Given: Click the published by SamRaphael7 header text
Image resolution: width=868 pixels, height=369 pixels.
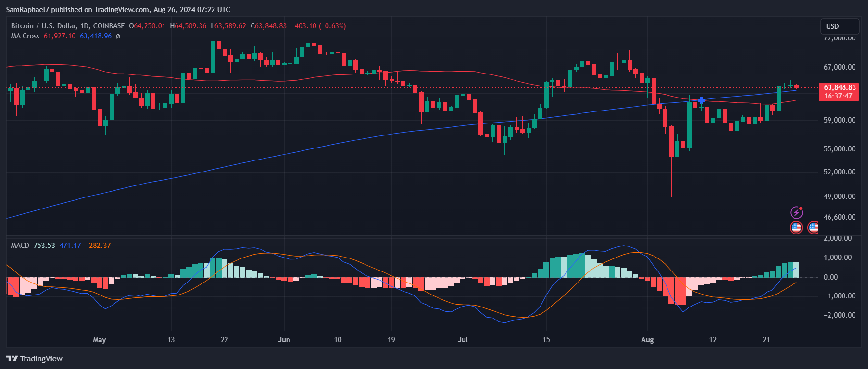Looking at the screenshot, I should click(x=118, y=10).
